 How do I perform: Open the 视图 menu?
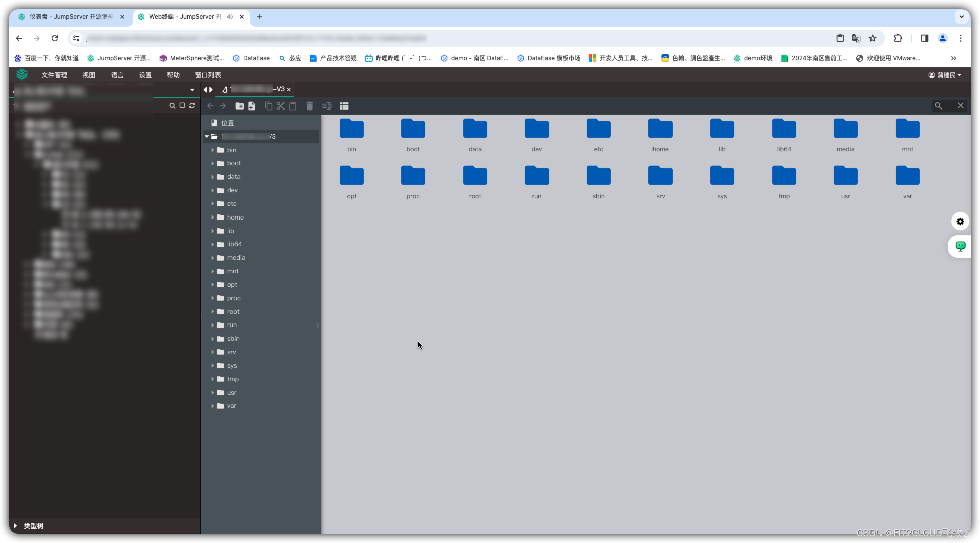coord(89,75)
